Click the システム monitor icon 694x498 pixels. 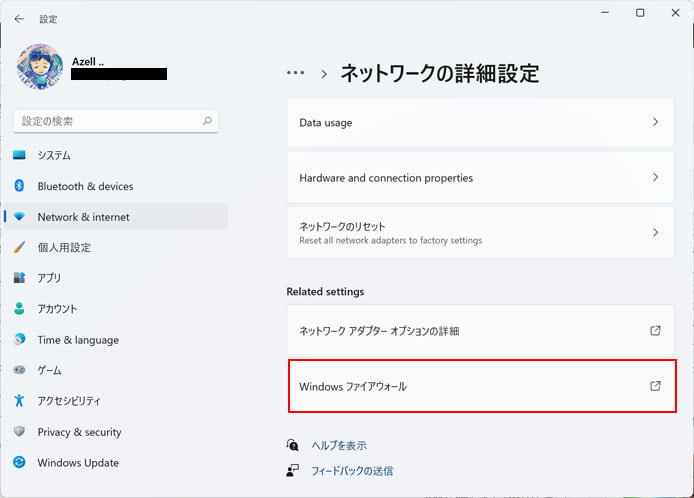click(19, 155)
